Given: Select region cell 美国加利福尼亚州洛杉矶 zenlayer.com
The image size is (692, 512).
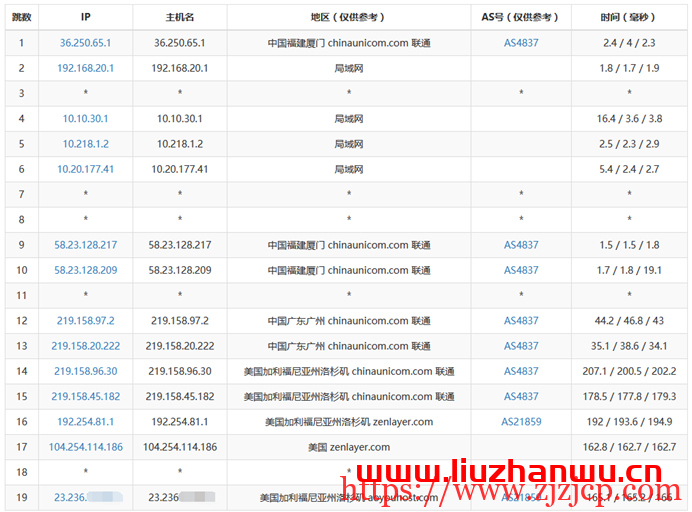Looking at the screenshot, I should coord(349,422).
